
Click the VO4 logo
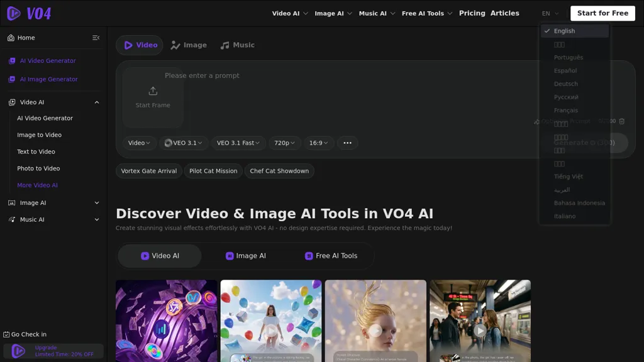click(29, 14)
